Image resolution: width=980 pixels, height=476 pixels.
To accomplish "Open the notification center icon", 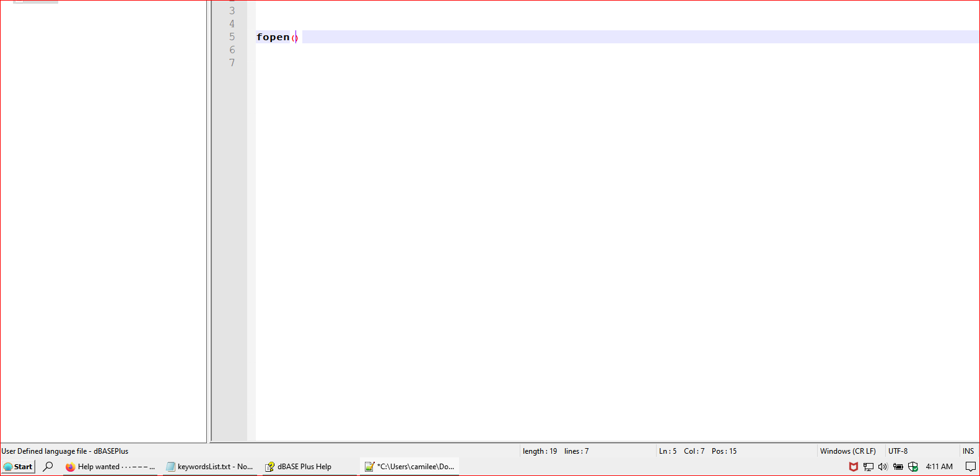I will [970, 467].
